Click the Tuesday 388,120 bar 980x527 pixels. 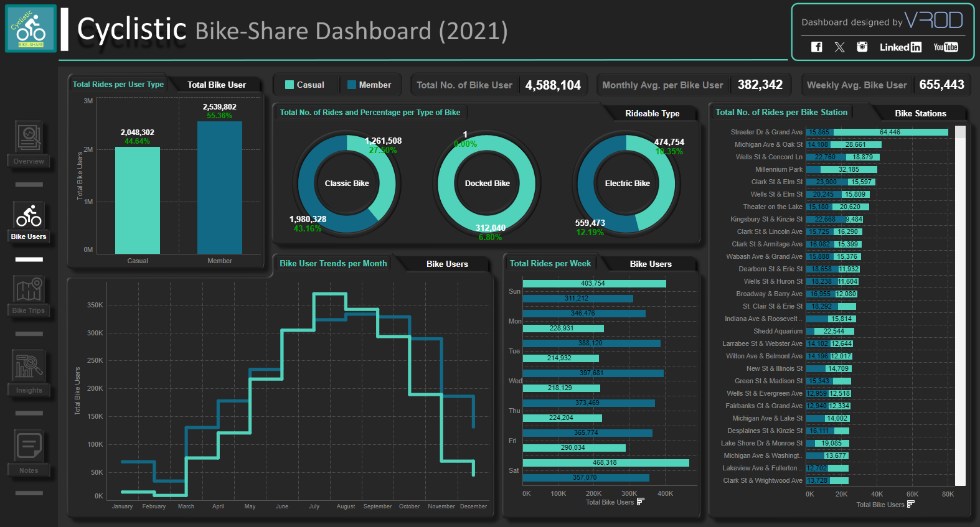pos(591,343)
